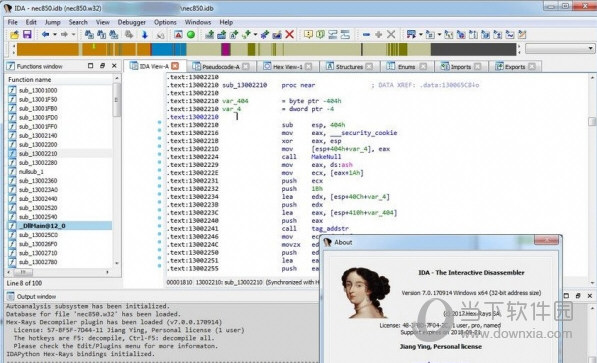
Task: Switch to the Structures tab
Action: (x=349, y=67)
